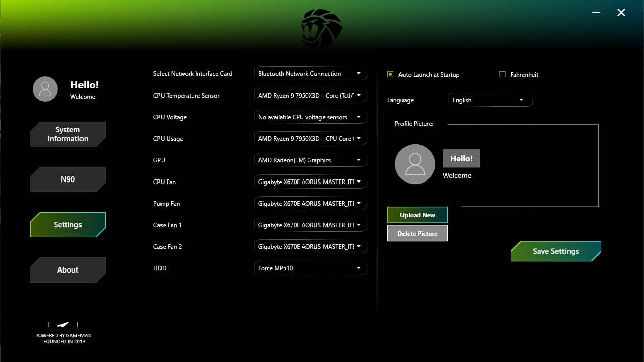This screenshot has width=644, height=362.
Task: Click the large profile picture avatar
Action: click(415, 164)
